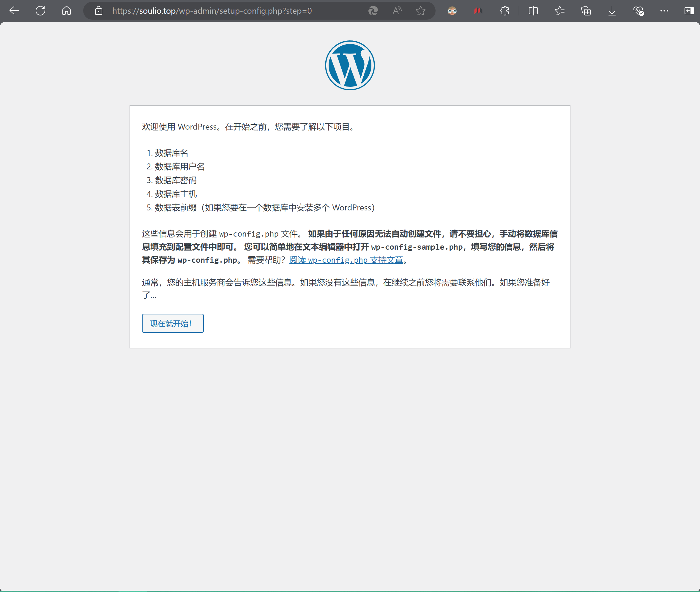Image resolution: width=700 pixels, height=592 pixels.
Task: Add this page to favorites via the star
Action: 420,11
